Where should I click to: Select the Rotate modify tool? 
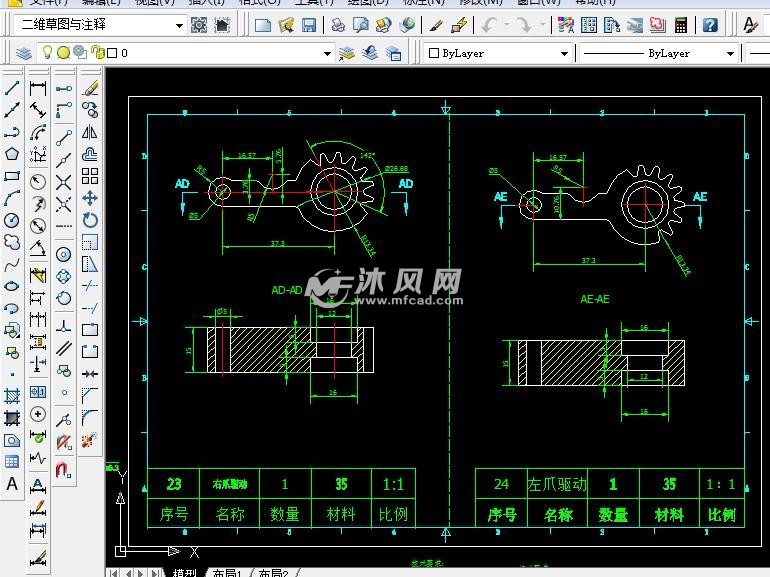click(x=90, y=220)
